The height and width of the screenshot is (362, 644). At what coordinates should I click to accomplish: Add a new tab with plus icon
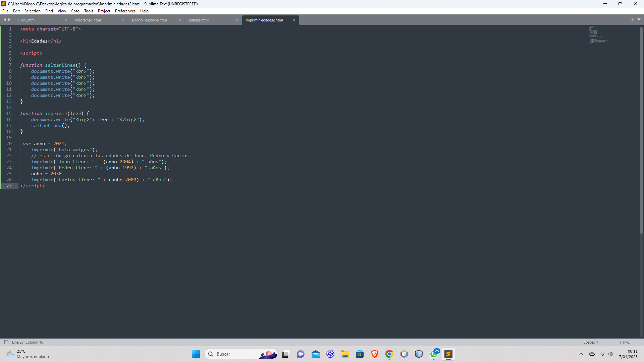click(x=633, y=20)
